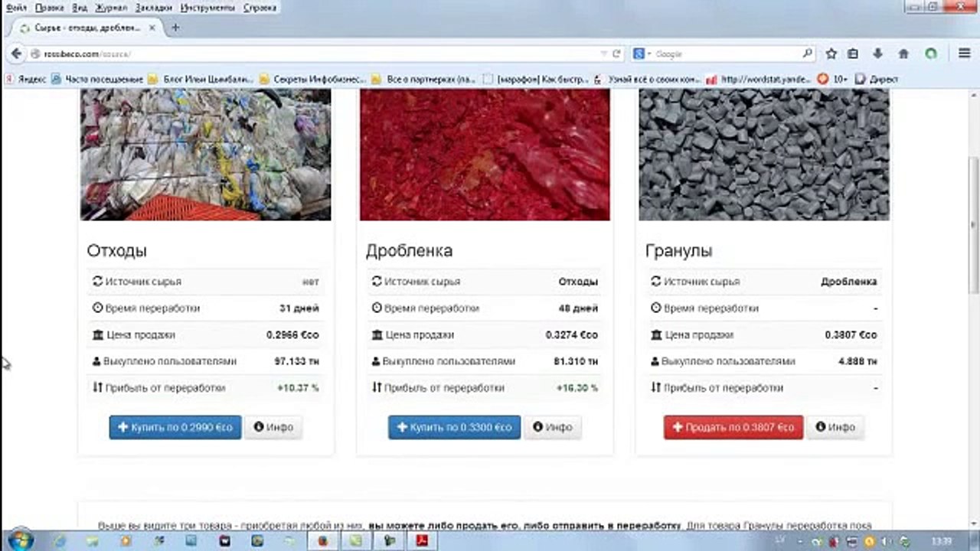
Task: Select the Сырье - отходы browser tab
Action: point(86,28)
